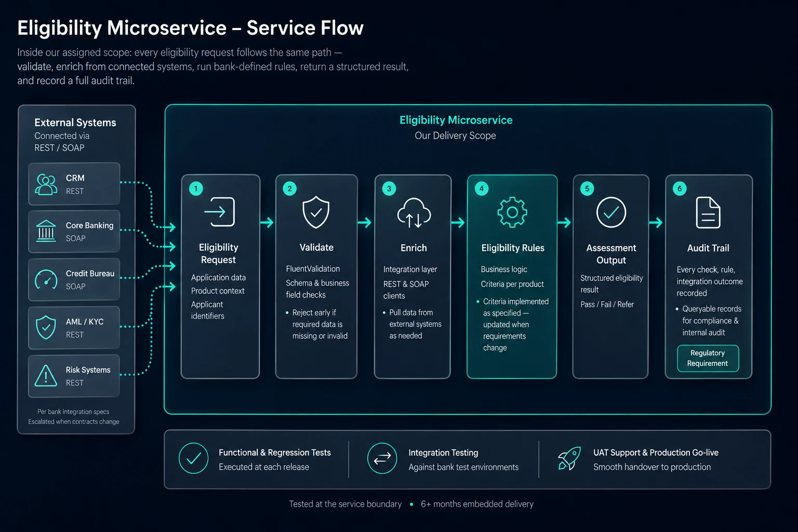Click '6+ months embedded delivery' footer
Viewport: 798px width, 532px height.
[477, 504]
